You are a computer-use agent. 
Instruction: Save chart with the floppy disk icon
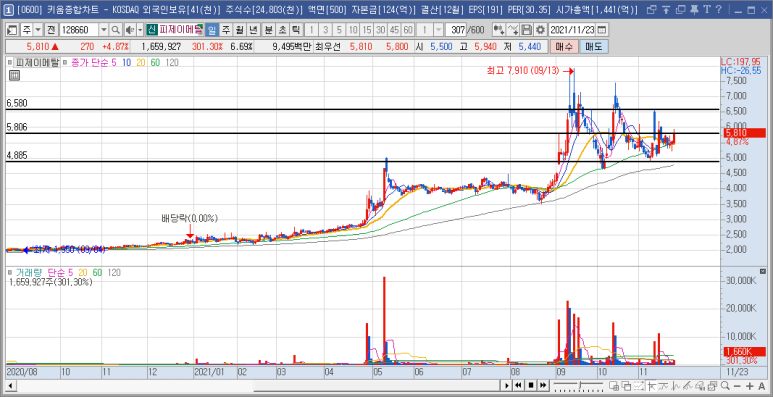click(527, 30)
